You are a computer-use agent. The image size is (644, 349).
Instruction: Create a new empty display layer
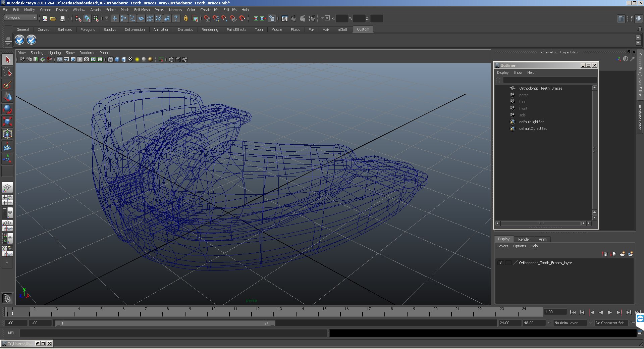(x=622, y=254)
